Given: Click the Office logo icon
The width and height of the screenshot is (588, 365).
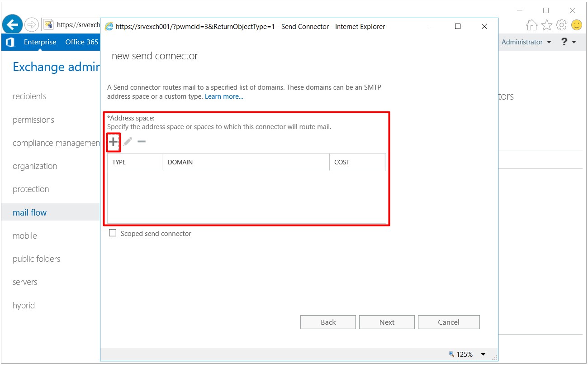Looking at the screenshot, I should pos(9,42).
